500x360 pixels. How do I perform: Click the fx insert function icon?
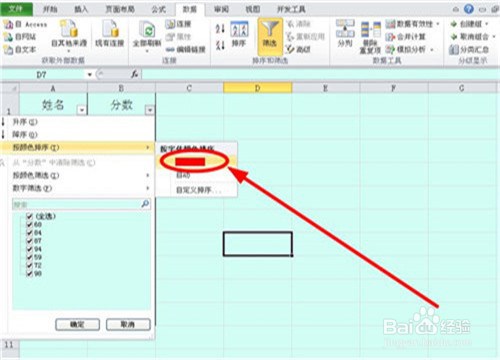tap(134, 74)
